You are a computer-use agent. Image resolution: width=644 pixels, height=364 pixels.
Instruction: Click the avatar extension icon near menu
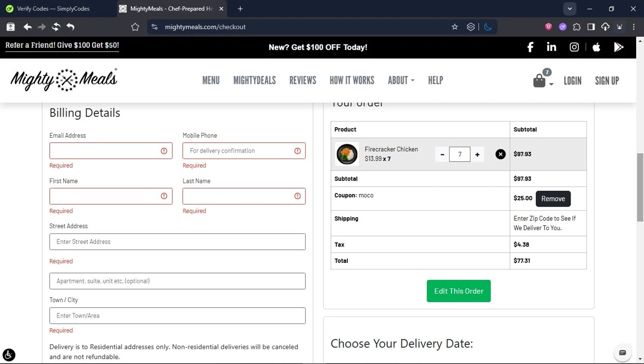click(620, 27)
